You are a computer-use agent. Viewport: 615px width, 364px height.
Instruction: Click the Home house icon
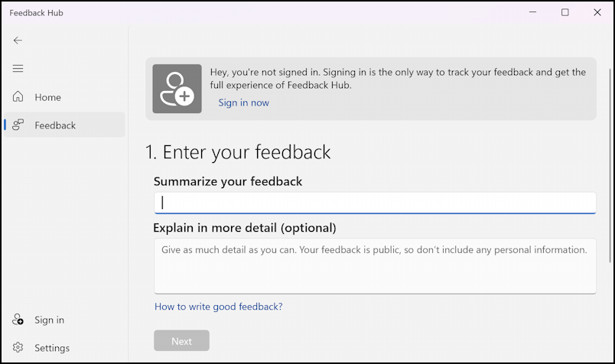click(18, 96)
